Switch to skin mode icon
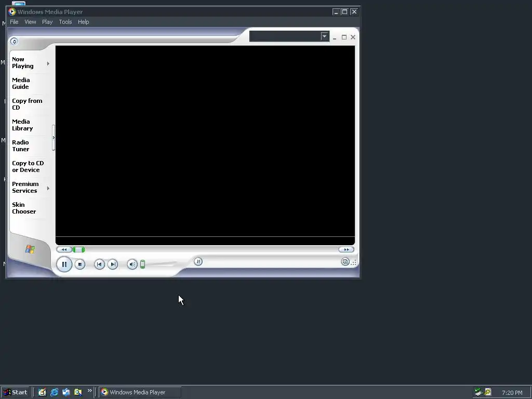This screenshot has height=399, width=532. (x=345, y=262)
